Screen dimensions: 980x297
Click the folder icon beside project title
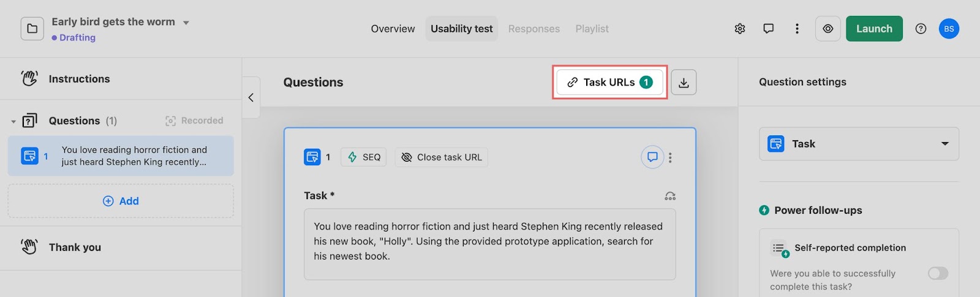pyautogui.click(x=32, y=29)
